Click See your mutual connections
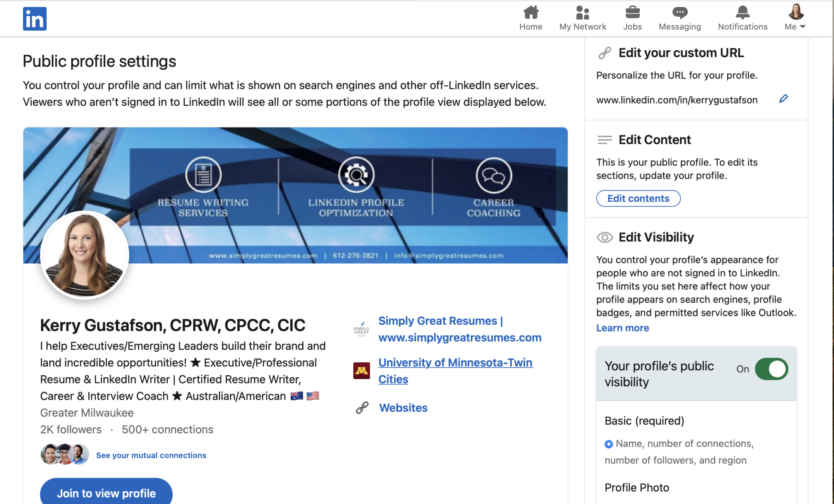 click(151, 455)
